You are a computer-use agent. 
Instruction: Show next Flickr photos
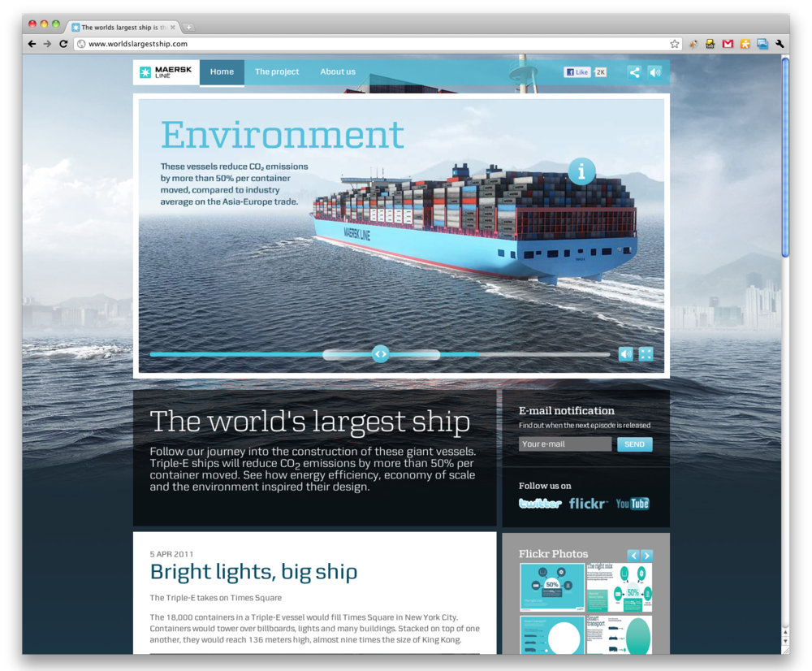[x=647, y=556]
